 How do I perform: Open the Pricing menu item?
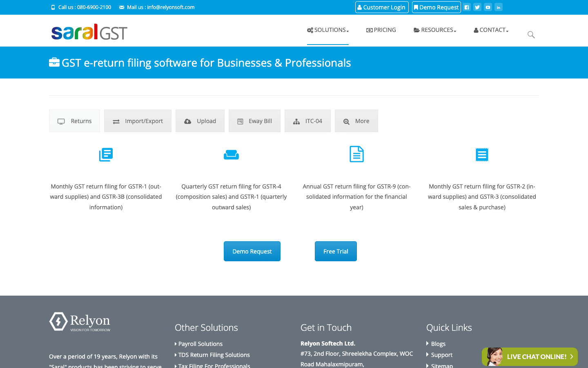[381, 30]
